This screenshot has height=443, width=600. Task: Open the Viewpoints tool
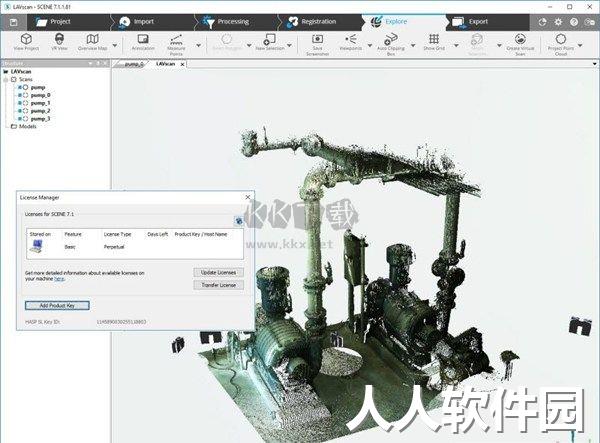point(351,42)
